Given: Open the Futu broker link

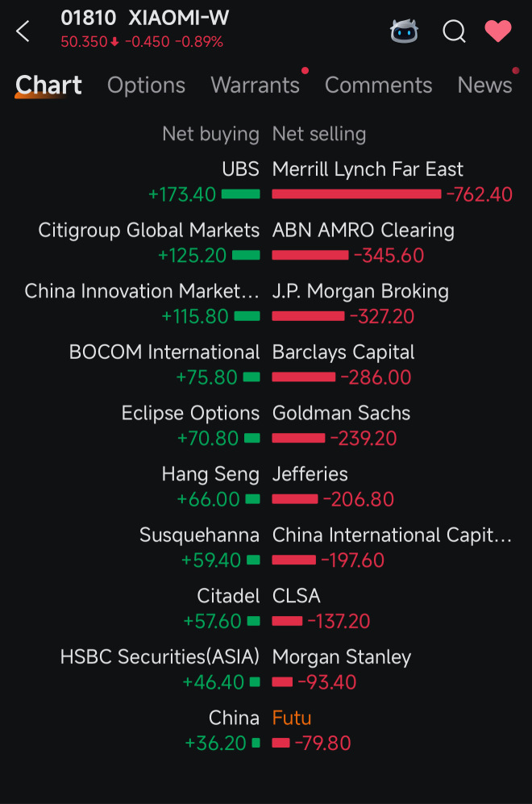Looking at the screenshot, I should [x=292, y=718].
